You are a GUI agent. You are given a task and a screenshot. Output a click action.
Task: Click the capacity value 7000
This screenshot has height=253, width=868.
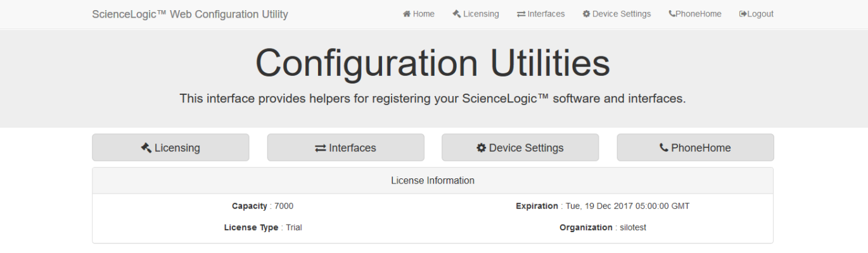click(x=284, y=206)
